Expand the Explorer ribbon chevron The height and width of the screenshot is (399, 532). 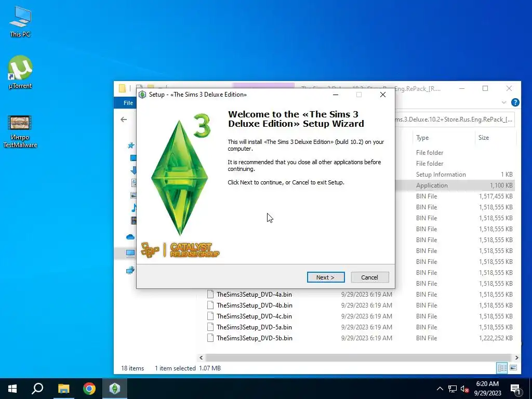coord(504,102)
